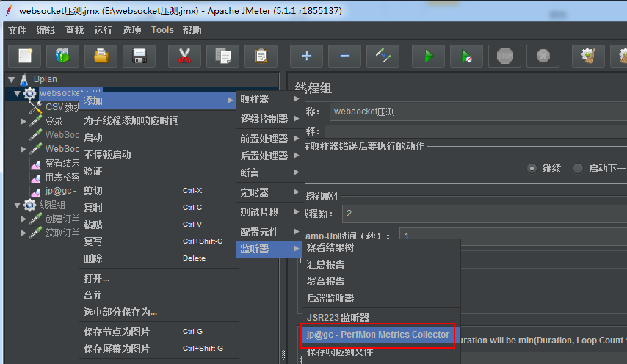Click the 线程数 input field
Screen dimensions: 627x364
[x=485, y=214]
